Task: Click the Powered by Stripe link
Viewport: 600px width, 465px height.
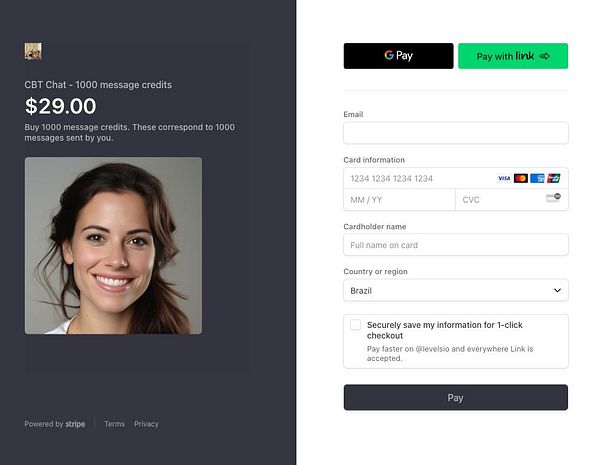Action: point(55,424)
